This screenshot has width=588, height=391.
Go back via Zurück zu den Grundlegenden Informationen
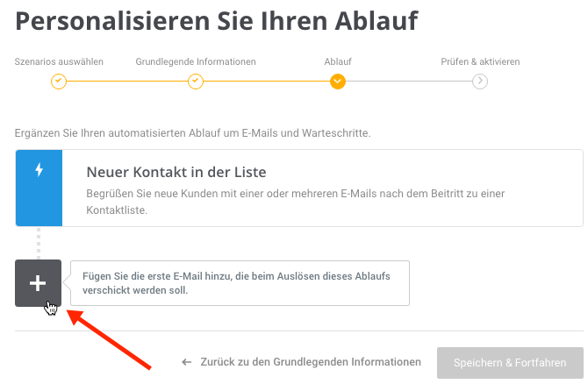tap(311, 362)
